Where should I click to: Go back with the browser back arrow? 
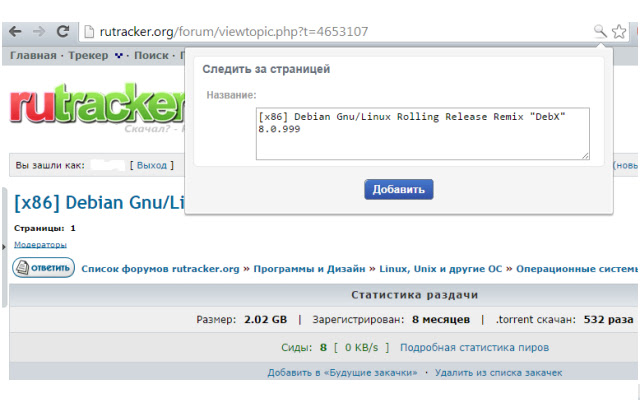coord(15,31)
